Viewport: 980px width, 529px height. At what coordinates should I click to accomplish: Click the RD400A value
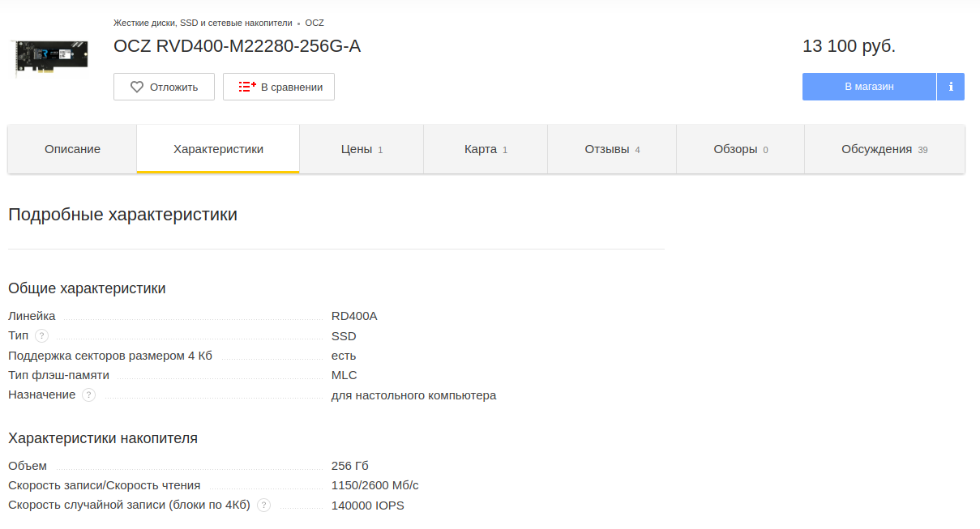pyautogui.click(x=354, y=316)
